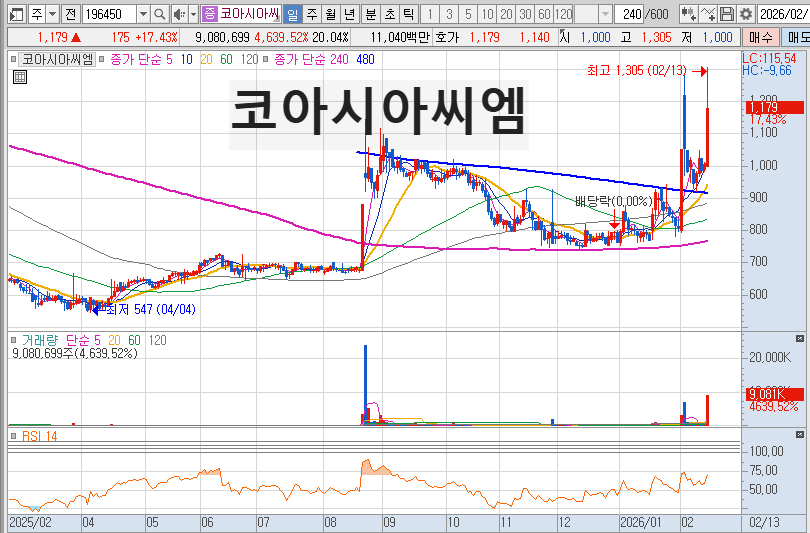This screenshot has width=810, height=533.
Task: Click the red 1,179 price axis tag
Action: (x=775, y=107)
